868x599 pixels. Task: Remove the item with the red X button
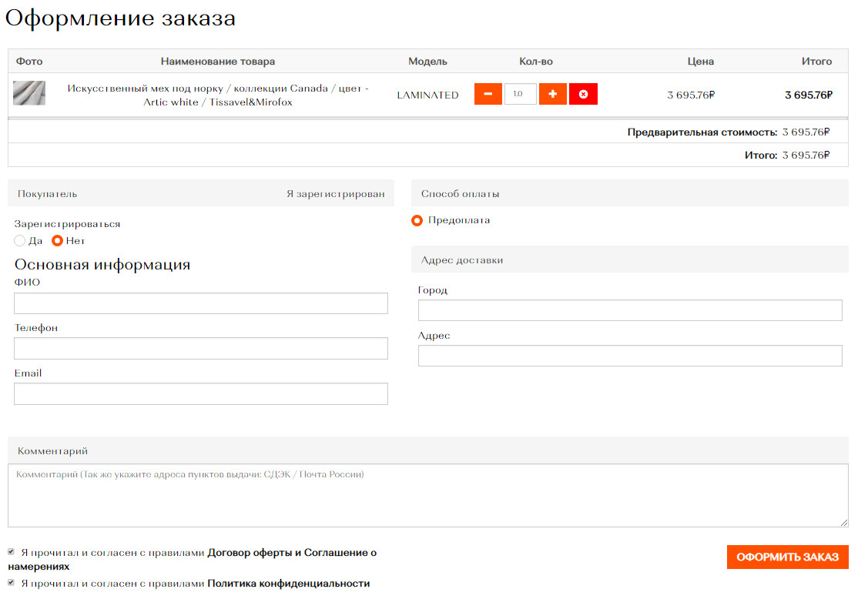coord(583,94)
